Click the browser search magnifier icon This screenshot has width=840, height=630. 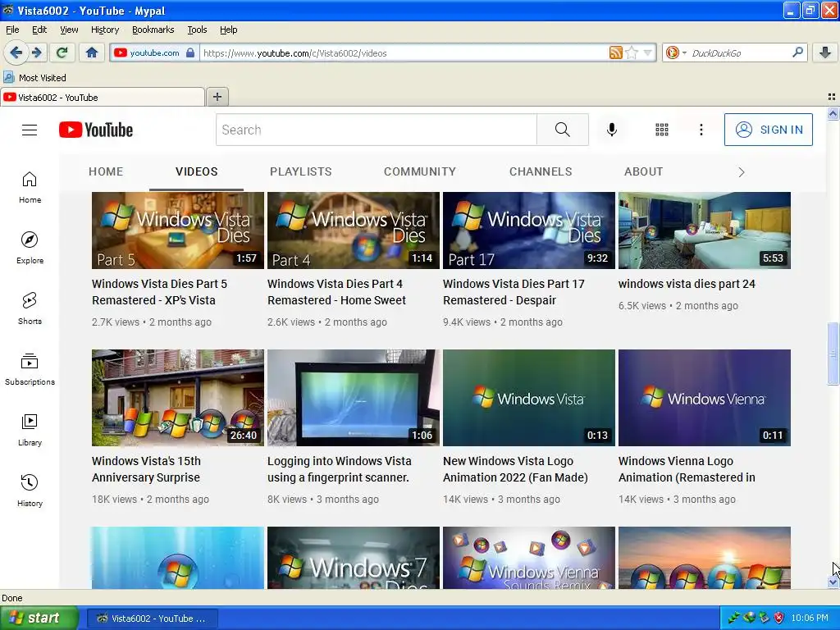797,52
